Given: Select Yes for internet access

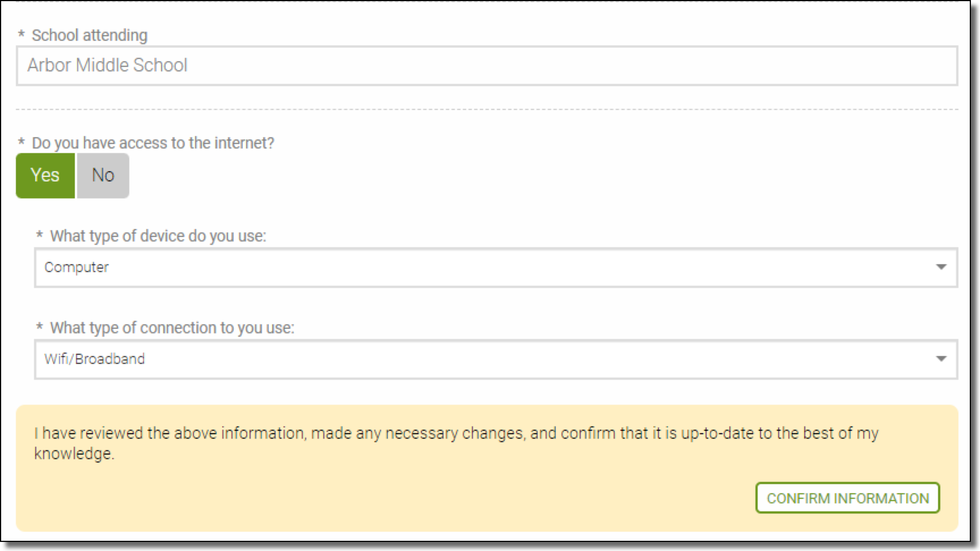Looking at the screenshot, I should 45,175.
